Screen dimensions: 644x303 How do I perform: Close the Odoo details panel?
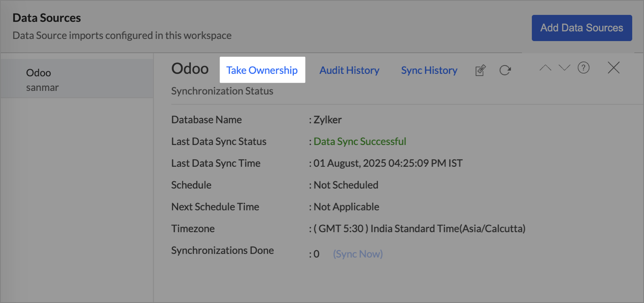point(613,68)
